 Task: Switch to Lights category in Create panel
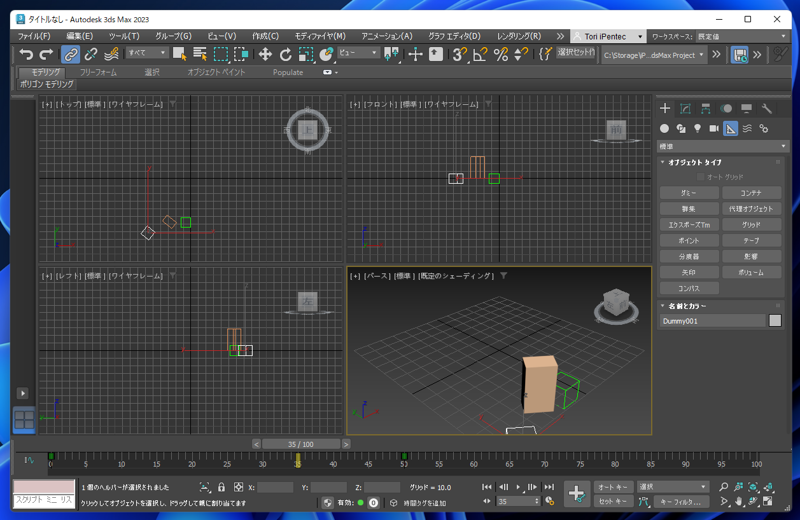click(697, 128)
